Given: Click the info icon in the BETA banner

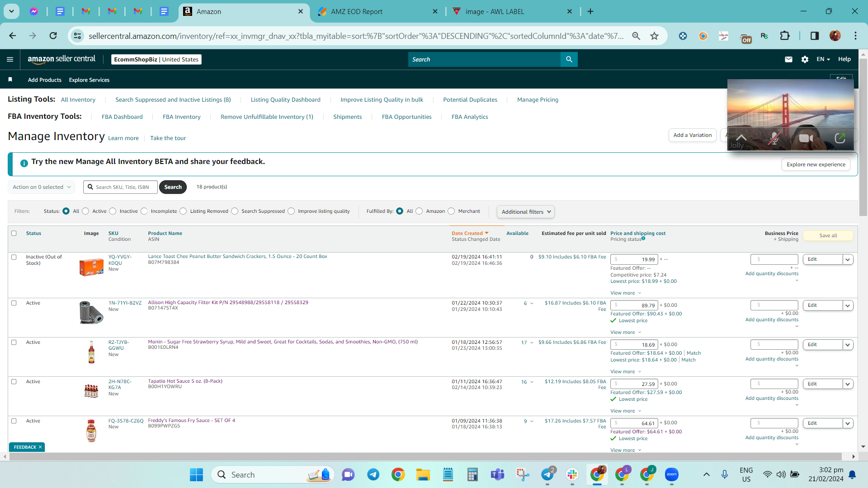Looking at the screenshot, I should point(24,163).
